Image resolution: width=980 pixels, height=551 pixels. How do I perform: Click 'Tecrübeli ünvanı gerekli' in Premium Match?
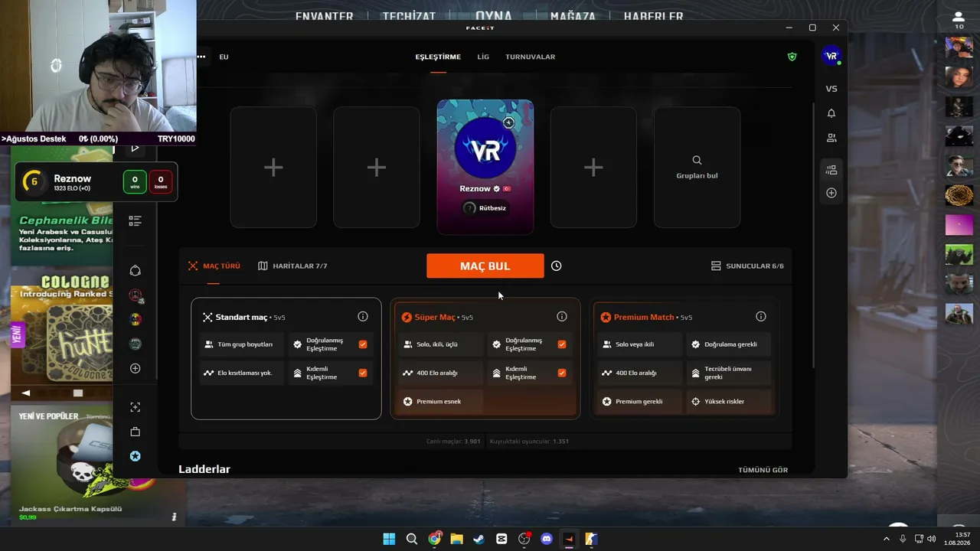[727, 373]
